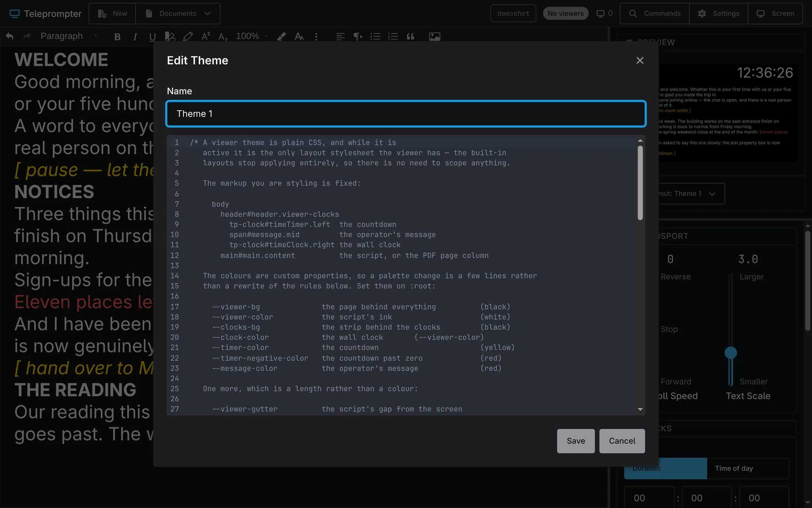Viewport: 812px width, 508px height.
Task: Click the theme Name input field
Action: [406, 114]
